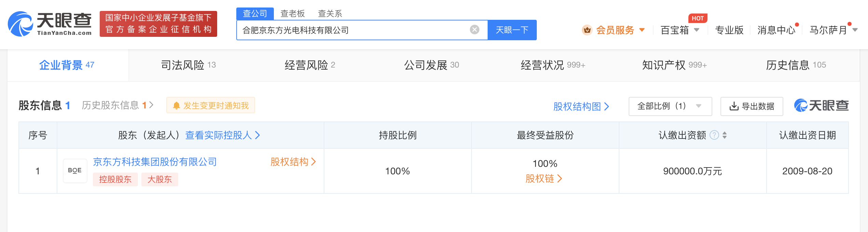Click the help icon beside 认缴出资额
Image resolution: width=868 pixels, height=232 pixels.
pyautogui.click(x=714, y=135)
